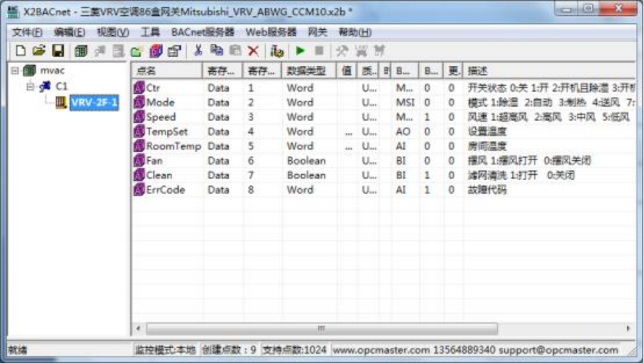Click the Copy toolbar icon

217,51
